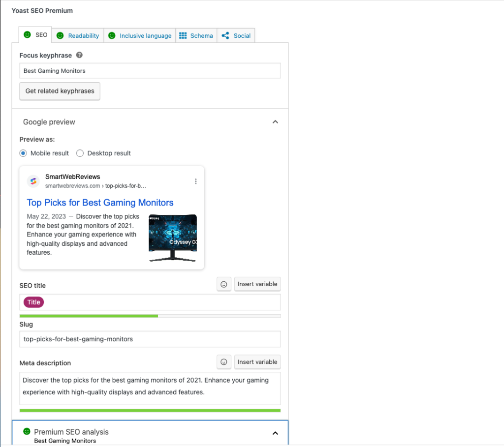Open the Social tab
Viewport: 504px width, 447px height.
coord(236,35)
